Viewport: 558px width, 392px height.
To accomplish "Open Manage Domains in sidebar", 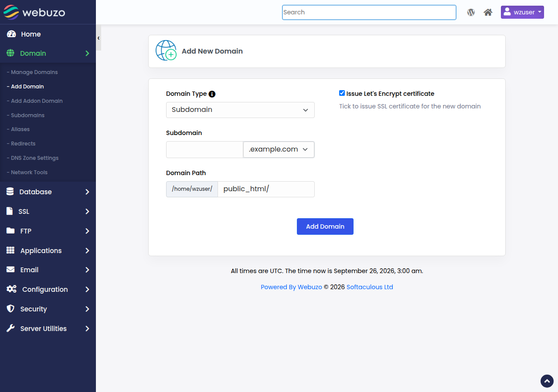I will click(32, 72).
